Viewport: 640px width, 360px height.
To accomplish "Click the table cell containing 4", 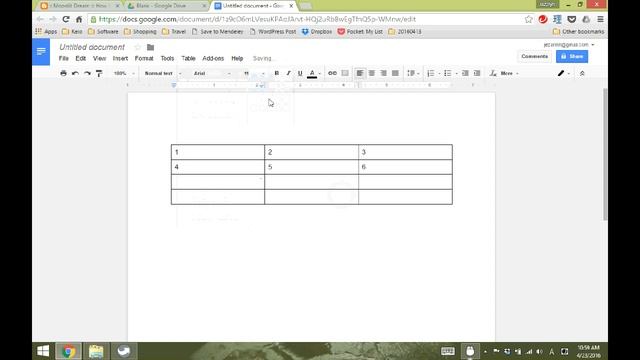I will 218,167.
